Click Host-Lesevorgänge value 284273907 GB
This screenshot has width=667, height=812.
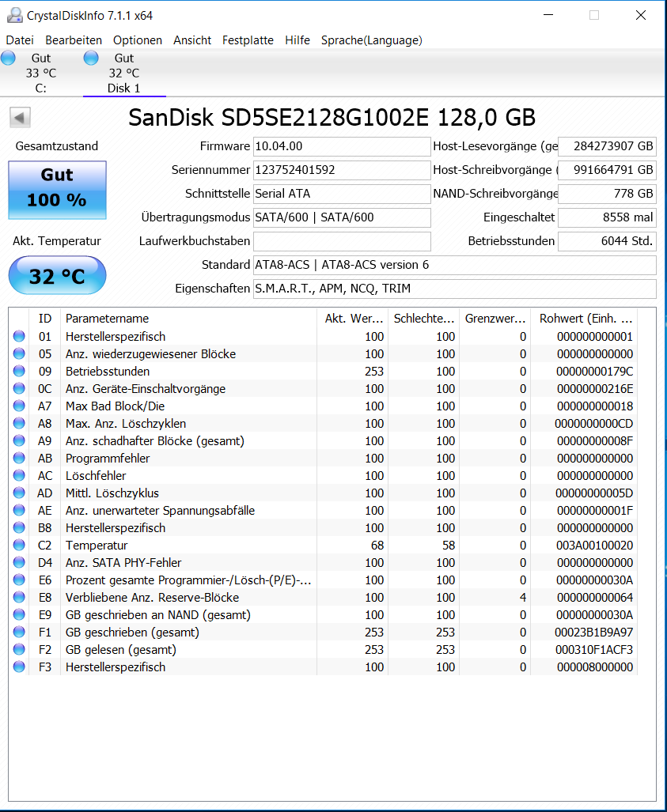tap(607, 146)
